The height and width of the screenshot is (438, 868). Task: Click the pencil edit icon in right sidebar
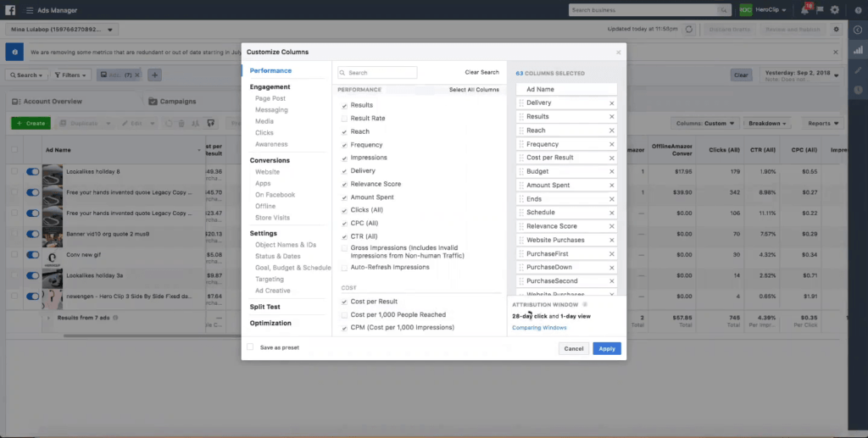pos(858,70)
